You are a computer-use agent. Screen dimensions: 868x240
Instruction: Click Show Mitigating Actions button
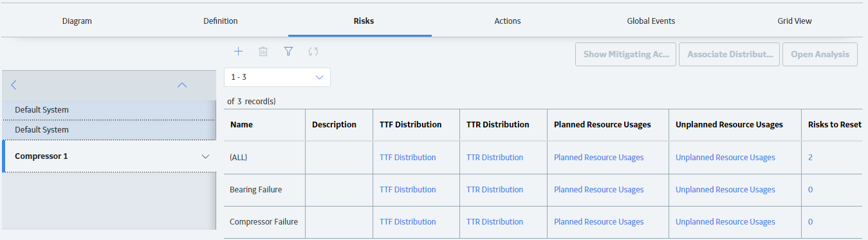click(x=626, y=54)
